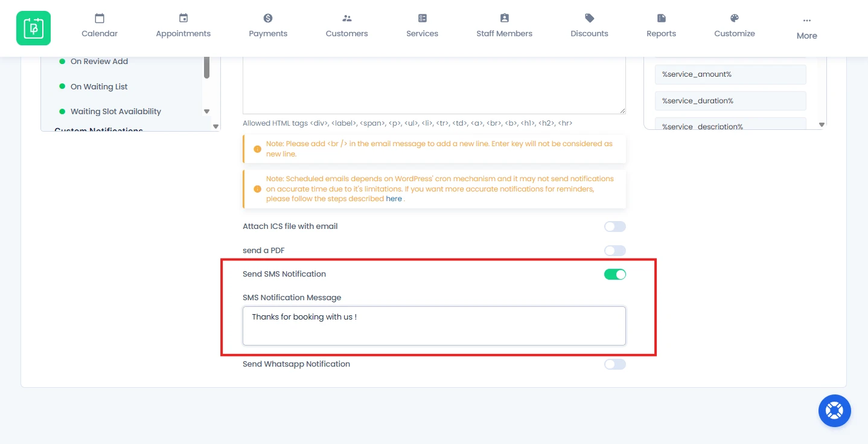Expand the More menu
The width and height of the screenshot is (868, 444).
(806, 28)
